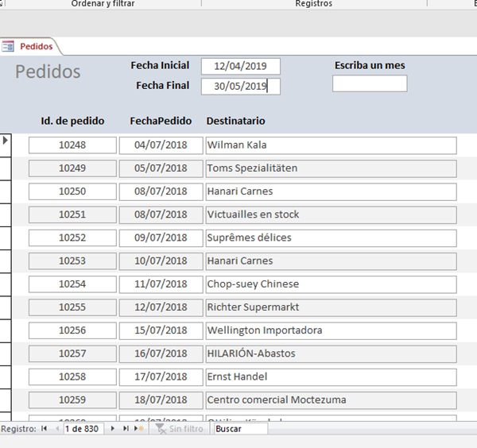Click date cell 18/07/2018
This screenshot has width=477, height=448.
pyautogui.click(x=161, y=400)
